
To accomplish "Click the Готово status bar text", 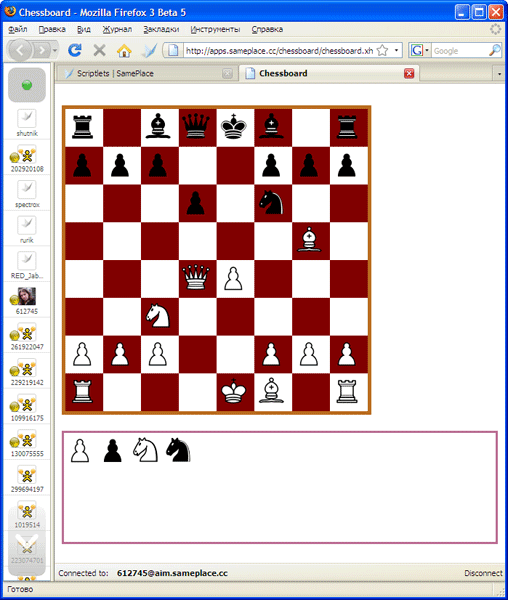I will pos(20,589).
